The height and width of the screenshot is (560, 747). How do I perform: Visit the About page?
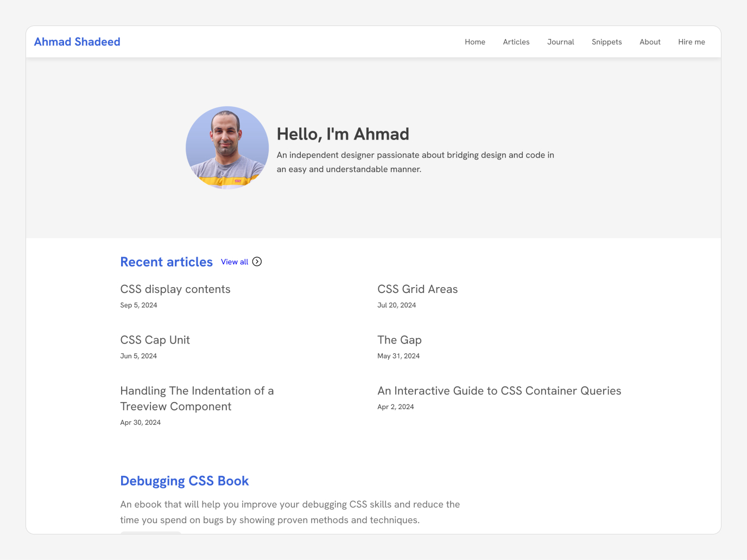(x=650, y=42)
